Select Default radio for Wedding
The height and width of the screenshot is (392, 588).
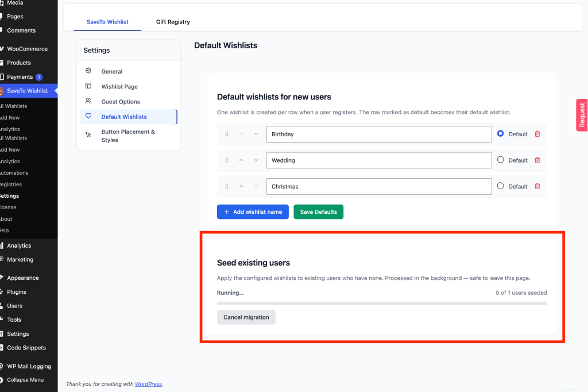coord(500,160)
